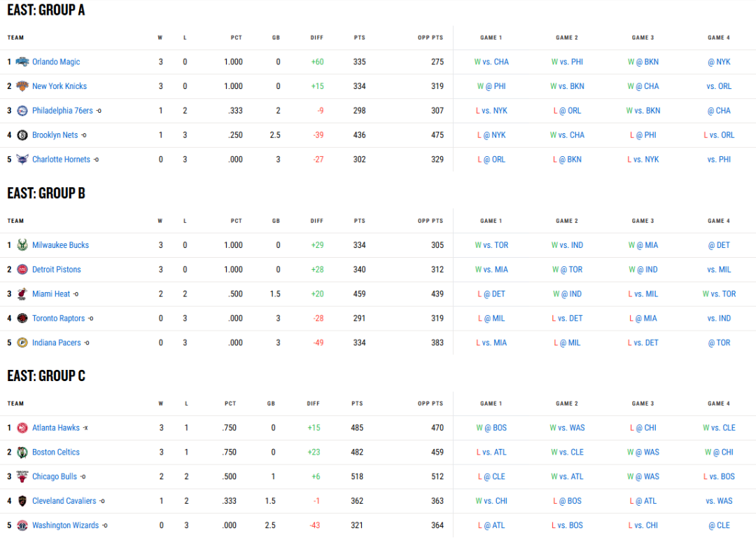Click the New York Knicks logo
This screenshot has width=756, height=538.
click(22, 86)
